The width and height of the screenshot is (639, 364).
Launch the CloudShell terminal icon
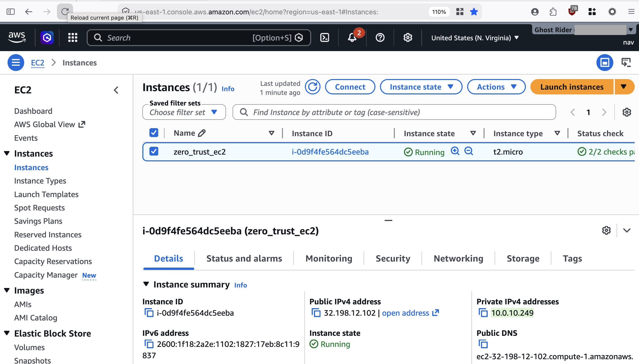(325, 38)
